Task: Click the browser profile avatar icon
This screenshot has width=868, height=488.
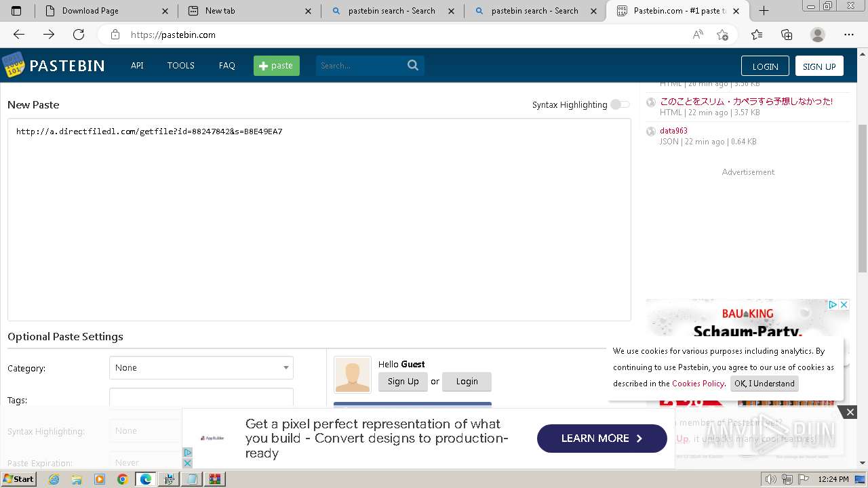Action: [x=818, y=35]
